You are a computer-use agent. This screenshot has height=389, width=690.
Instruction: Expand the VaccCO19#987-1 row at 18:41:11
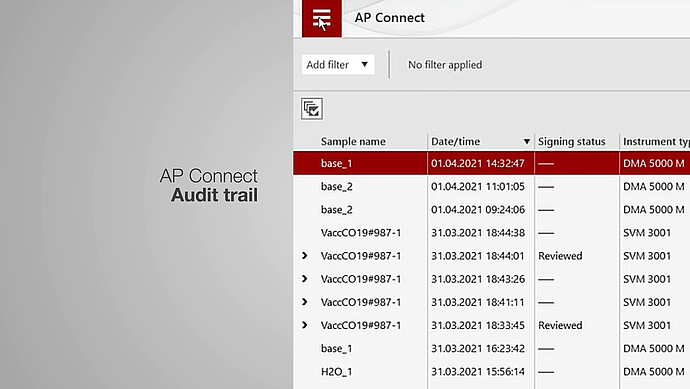(305, 302)
